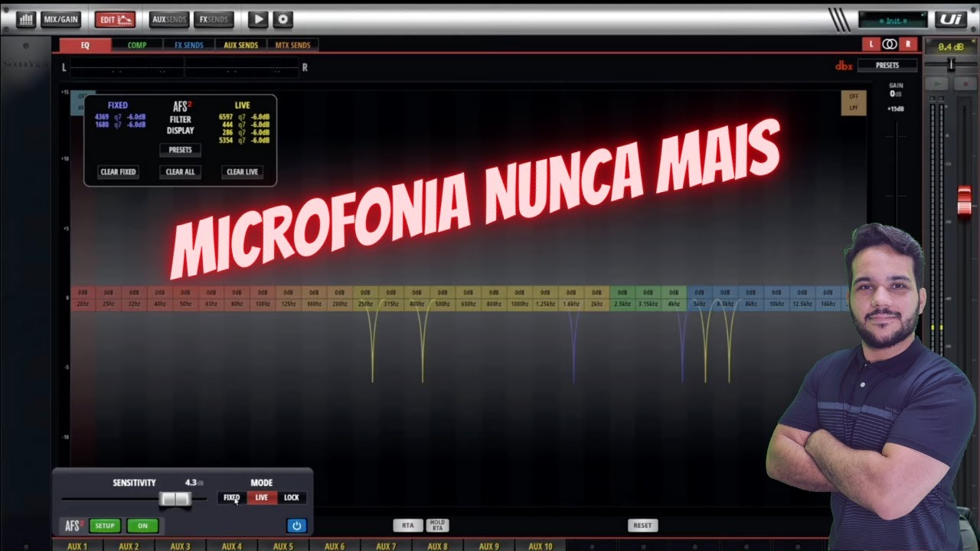Set AFS mode to FIXED
Viewport: 980px width, 551px height.
(x=231, y=497)
